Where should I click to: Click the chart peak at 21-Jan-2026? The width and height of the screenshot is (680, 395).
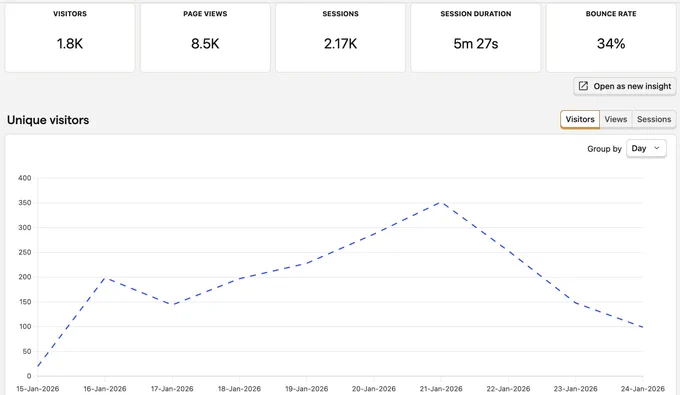click(441, 202)
